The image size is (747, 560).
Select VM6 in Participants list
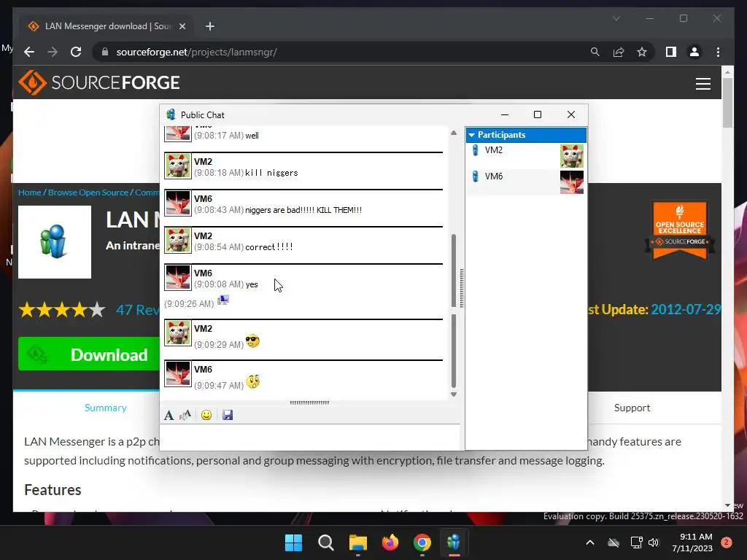[526, 182]
